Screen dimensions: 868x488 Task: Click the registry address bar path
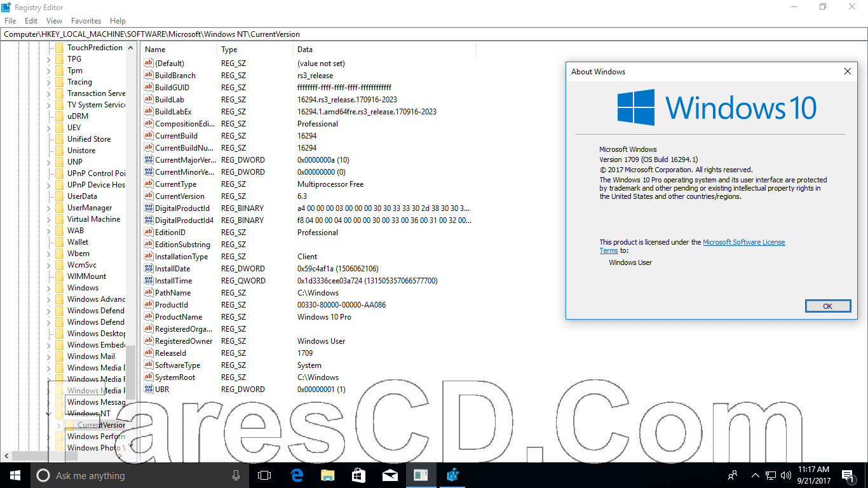(x=434, y=34)
